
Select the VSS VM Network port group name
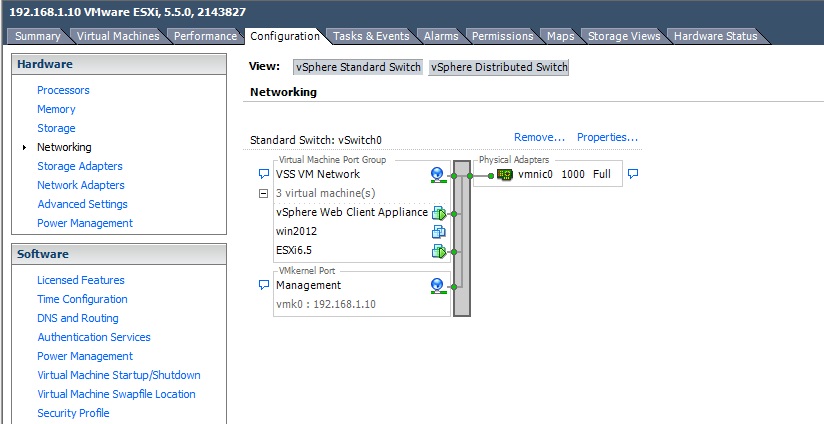pos(317,174)
